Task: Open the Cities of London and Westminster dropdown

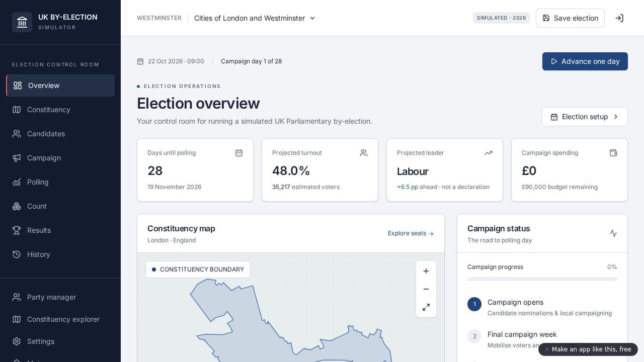Action: (255, 18)
